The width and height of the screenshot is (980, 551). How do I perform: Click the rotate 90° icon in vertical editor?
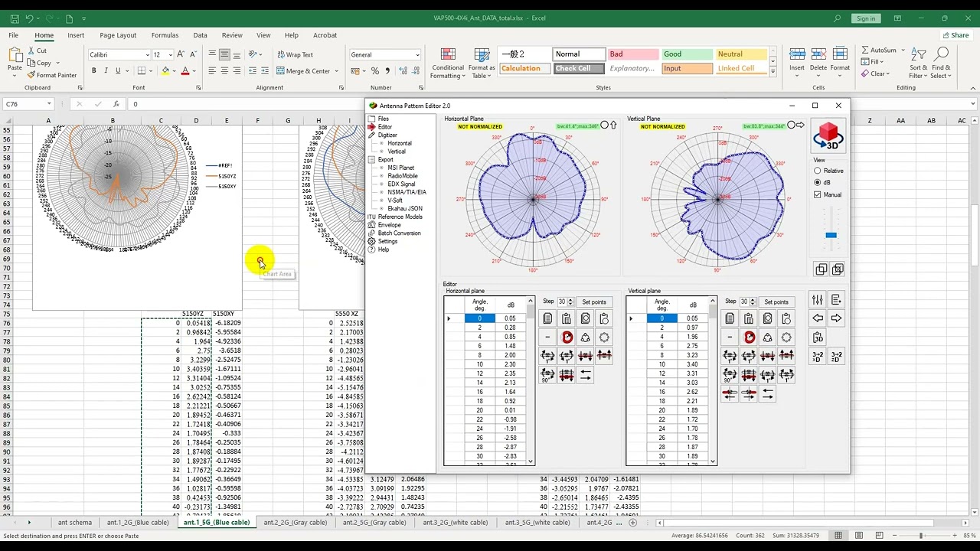point(730,374)
